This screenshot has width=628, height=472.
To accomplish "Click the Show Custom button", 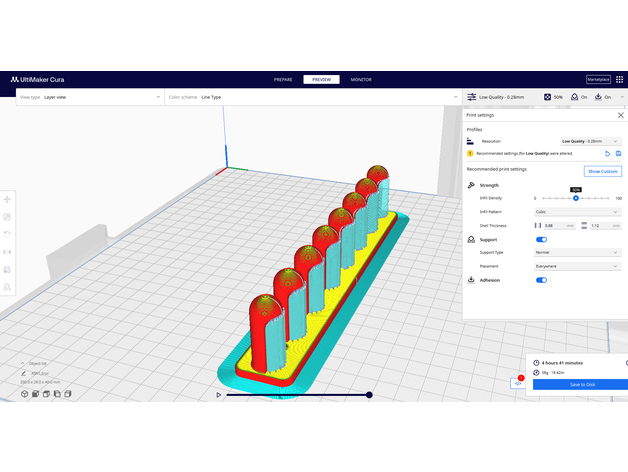I will (602, 172).
